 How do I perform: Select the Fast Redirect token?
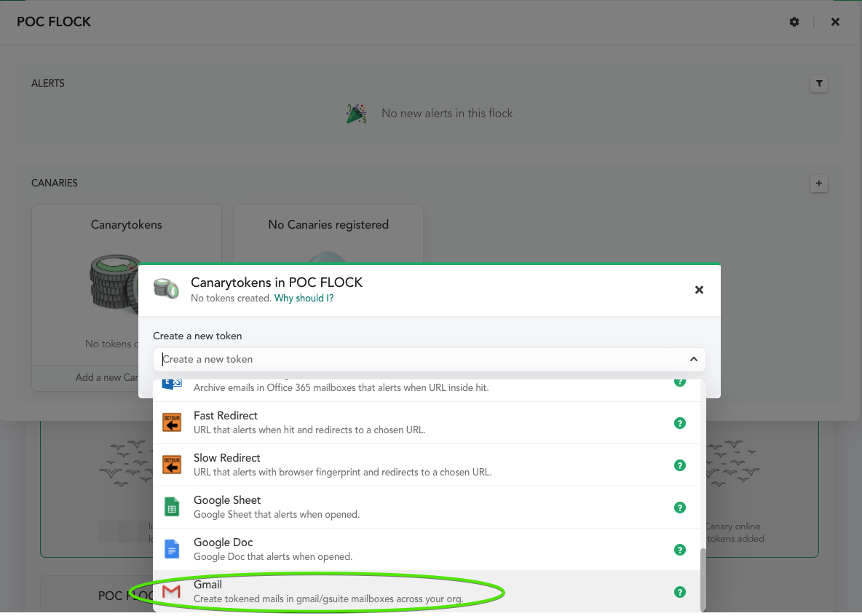tap(427, 423)
